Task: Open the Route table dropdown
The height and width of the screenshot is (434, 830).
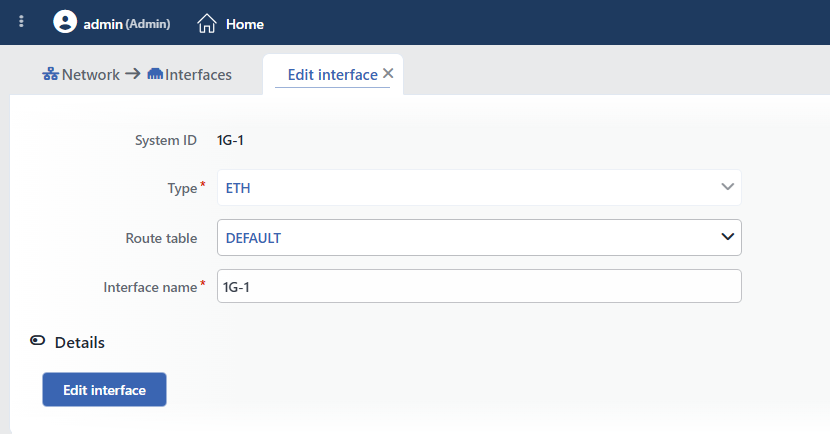Action: pyautogui.click(x=479, y=238)
